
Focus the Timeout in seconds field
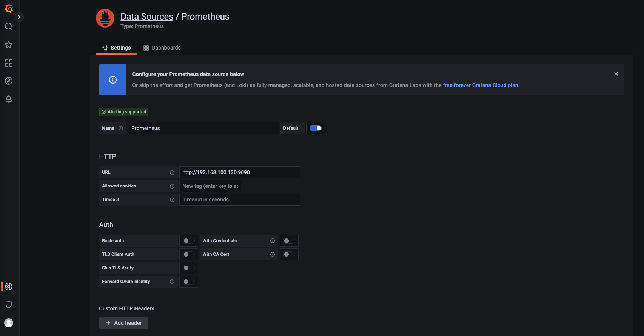[x=240, y=200]
